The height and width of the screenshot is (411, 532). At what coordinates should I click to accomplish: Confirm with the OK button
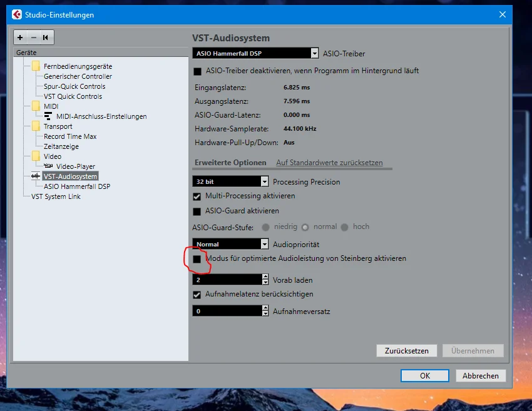(425, 376)
